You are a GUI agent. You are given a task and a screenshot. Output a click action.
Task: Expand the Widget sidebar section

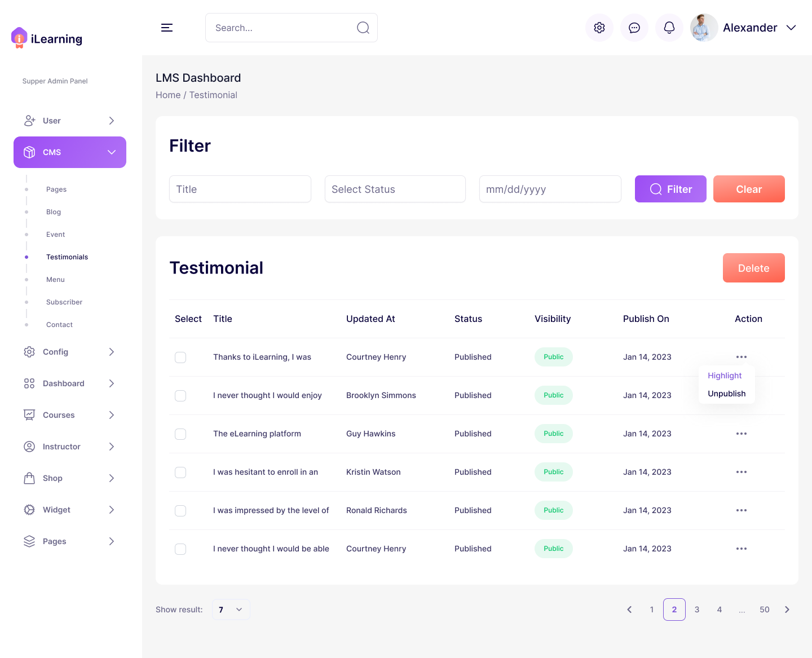point(112,510)
